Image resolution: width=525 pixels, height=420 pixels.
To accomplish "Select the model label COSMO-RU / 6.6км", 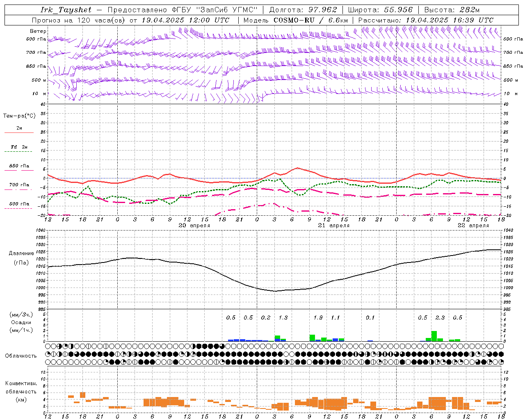I will (311, 20).
